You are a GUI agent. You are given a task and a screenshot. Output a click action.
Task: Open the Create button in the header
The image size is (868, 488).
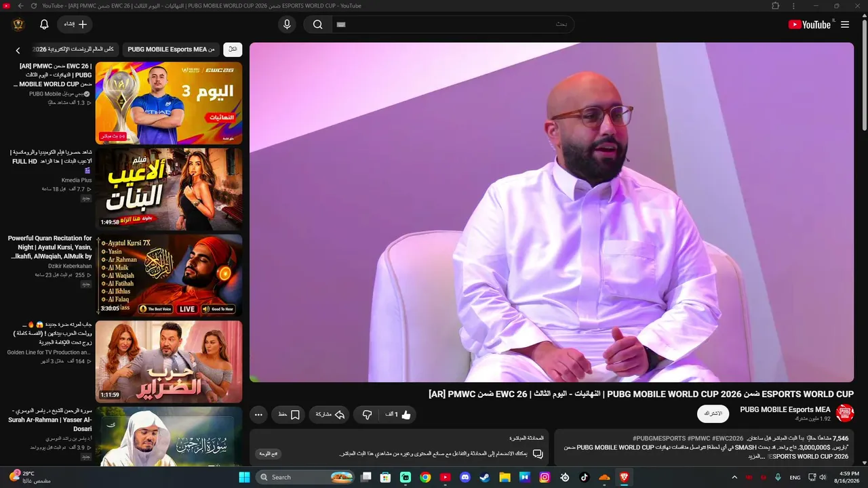pos(75,24)
